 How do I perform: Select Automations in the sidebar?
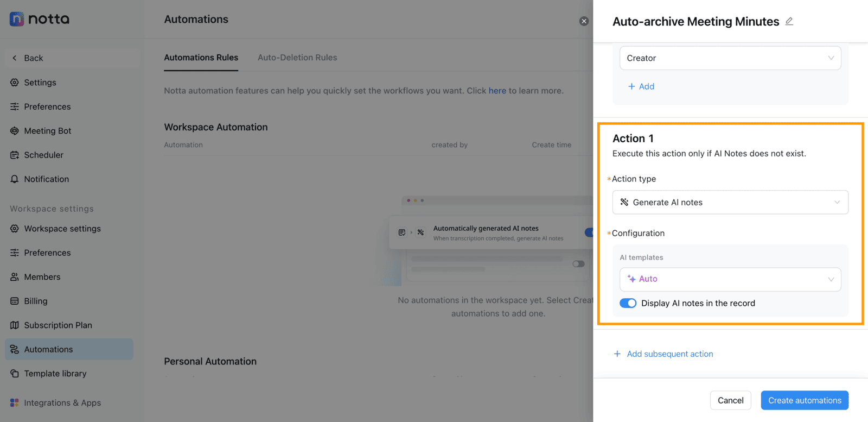pyautogui.click(x=69, y=349)
